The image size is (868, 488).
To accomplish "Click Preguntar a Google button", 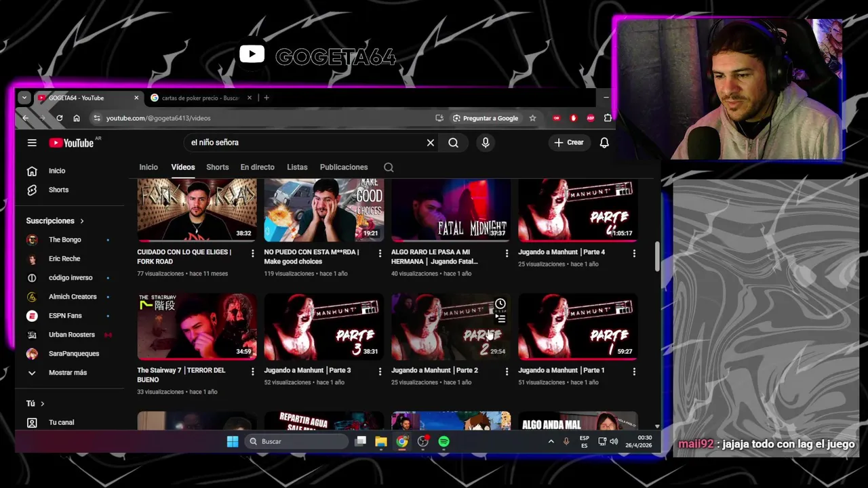I will click(x=486, y=118).
